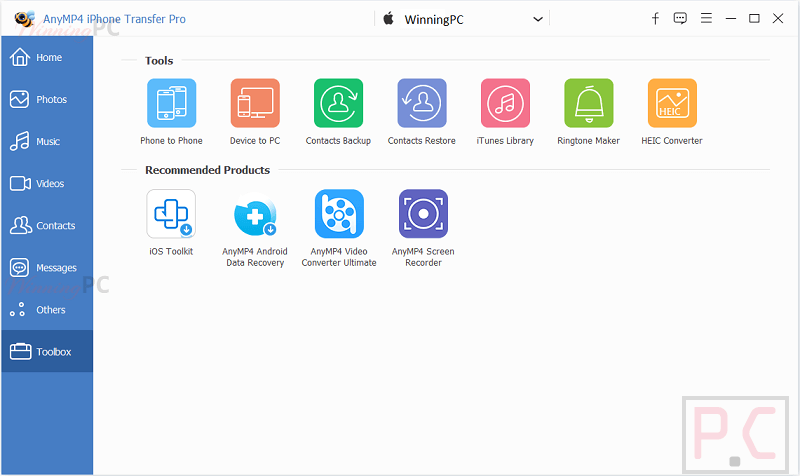The image size is (800, 476).
Task: Open the Photos section
Action: [x=47, y=99]
